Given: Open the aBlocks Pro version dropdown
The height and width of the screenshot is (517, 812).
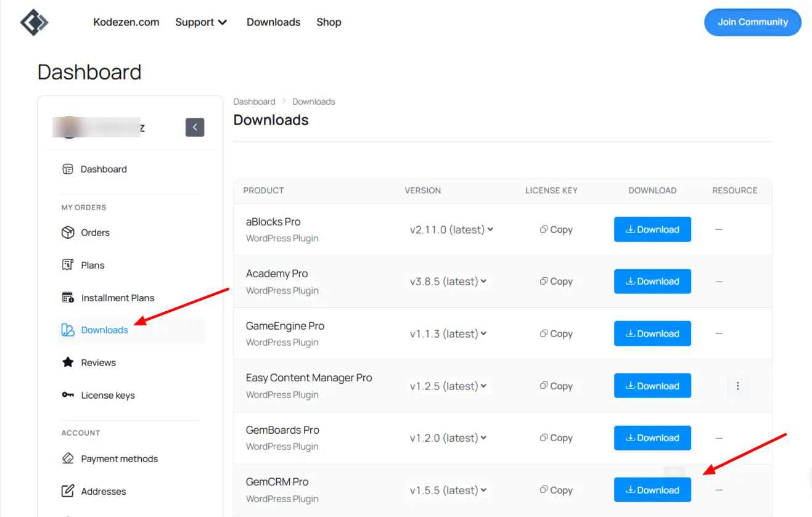Looking at the screenshot, I should (x=451, y=229).
